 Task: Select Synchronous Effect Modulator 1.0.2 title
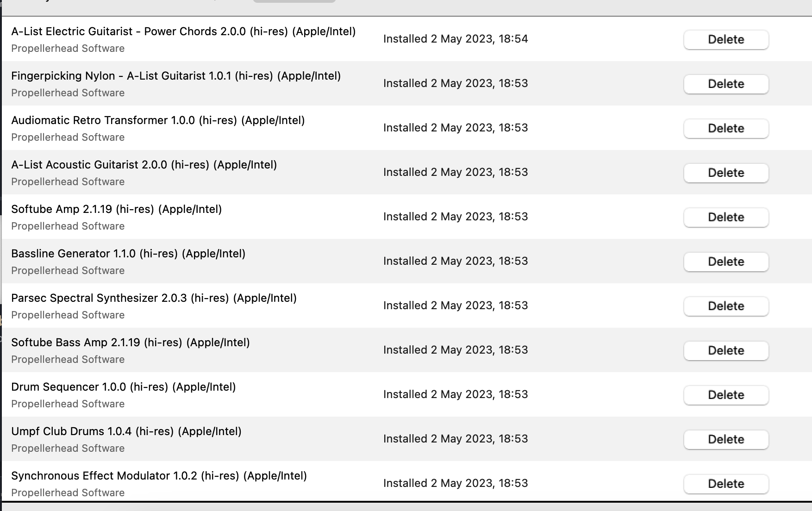(159, 476)
